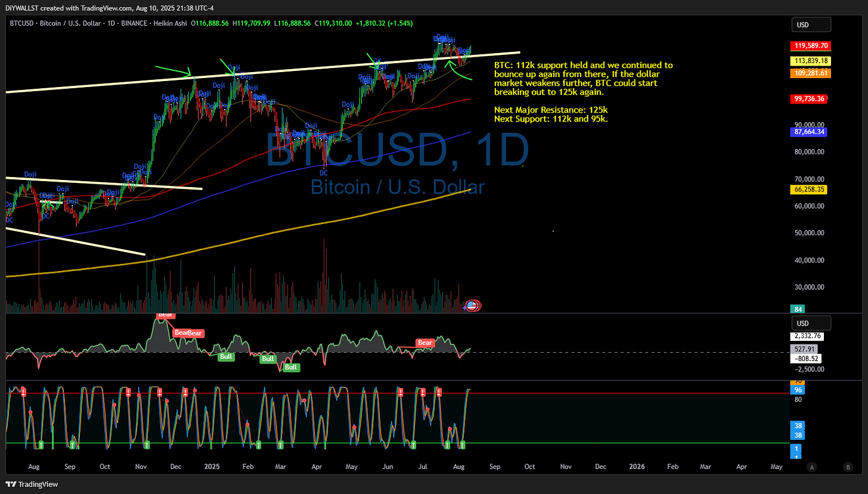Click the 527.91 value label on the oscillator scale
Screen dimensions: 868x494
click(805, 349)
